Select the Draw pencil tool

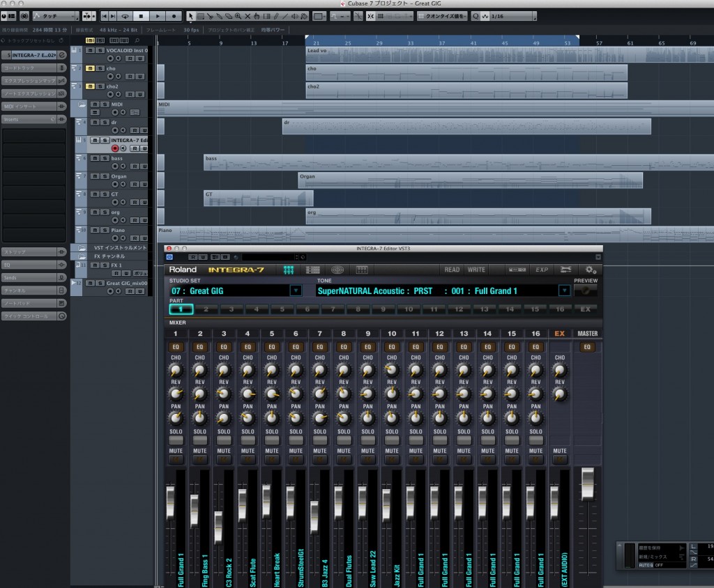coord(276,16)
